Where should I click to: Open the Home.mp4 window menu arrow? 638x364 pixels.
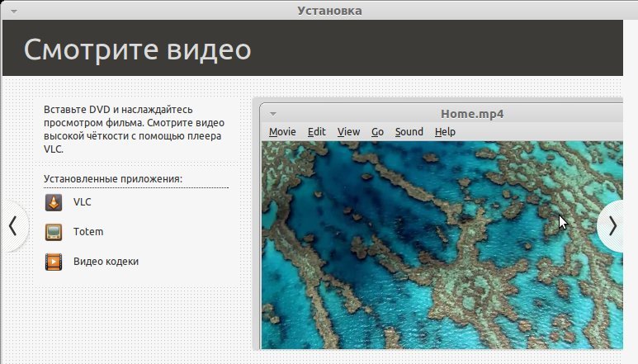click(273, 114)
